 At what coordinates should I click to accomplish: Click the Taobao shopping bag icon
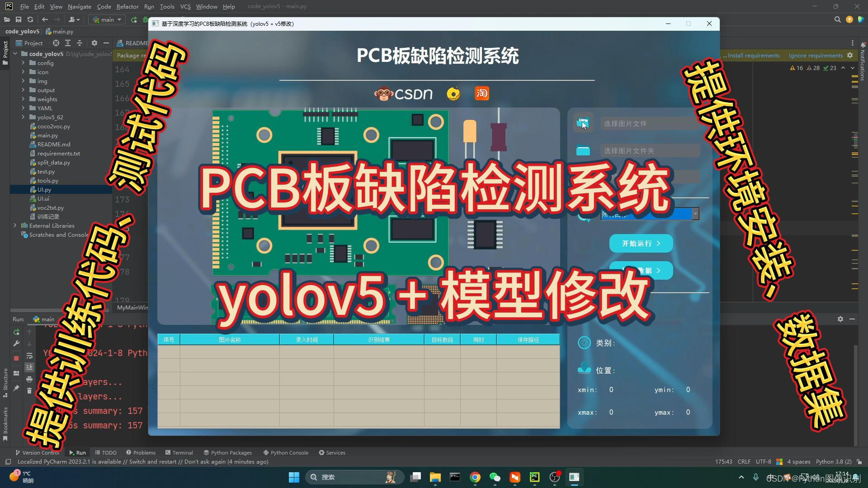(481, 94)
